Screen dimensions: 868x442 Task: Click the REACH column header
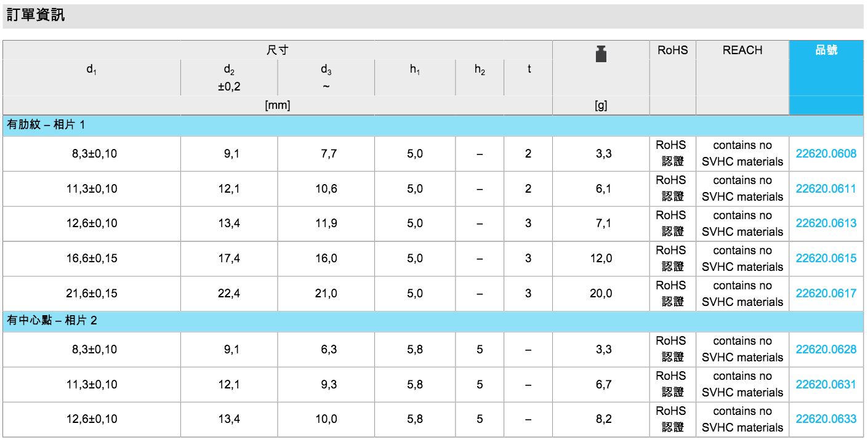tap(742, 50)
